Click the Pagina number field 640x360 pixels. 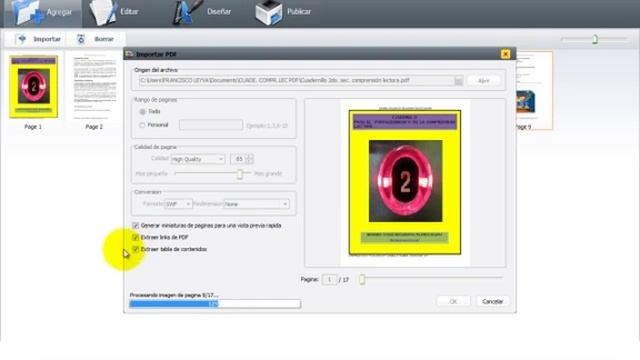(329, 280)
